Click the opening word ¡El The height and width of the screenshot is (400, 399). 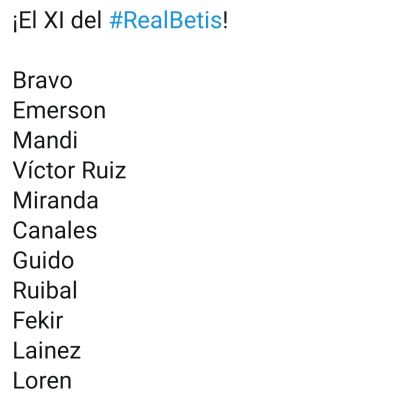[x=25, y=21]
